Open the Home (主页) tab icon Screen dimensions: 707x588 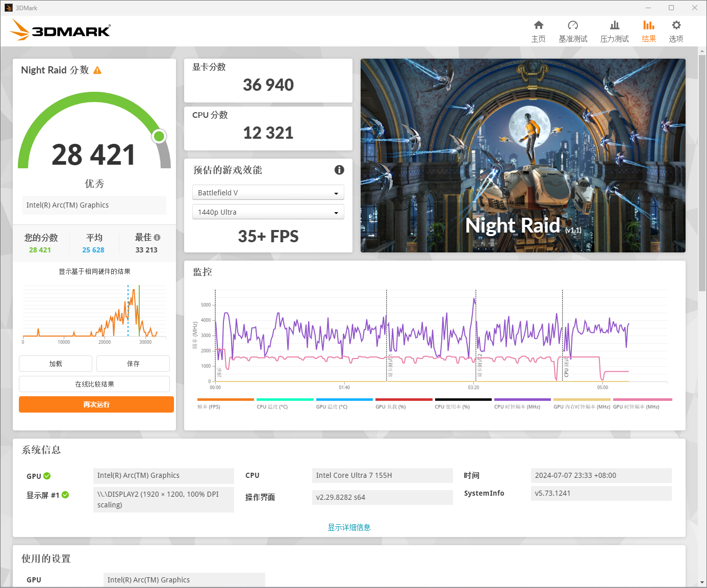(539, 25)
